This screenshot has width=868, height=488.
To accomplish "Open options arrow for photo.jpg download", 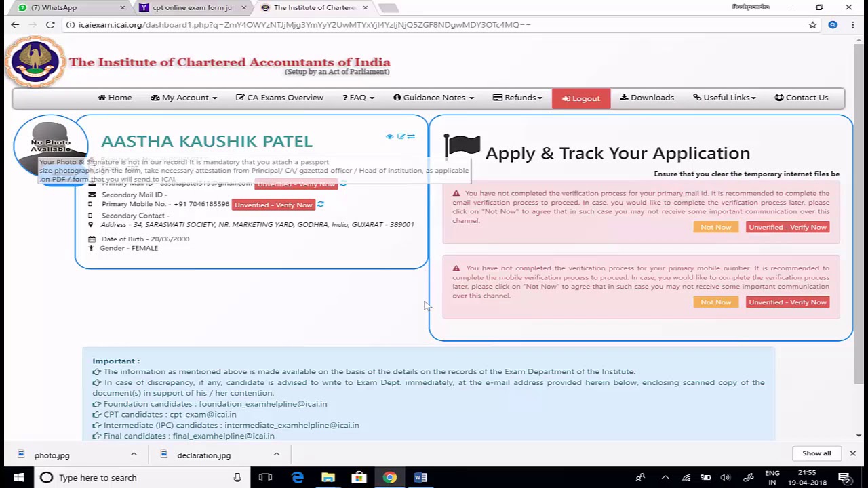I will [x=134, y=455].
